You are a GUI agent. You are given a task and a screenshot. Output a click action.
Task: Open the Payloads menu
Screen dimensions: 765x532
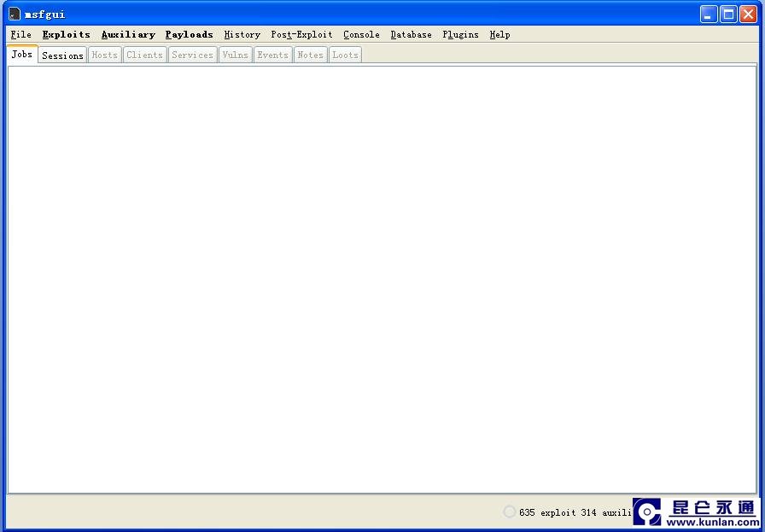pyautogui.click(x=189, y=35)
